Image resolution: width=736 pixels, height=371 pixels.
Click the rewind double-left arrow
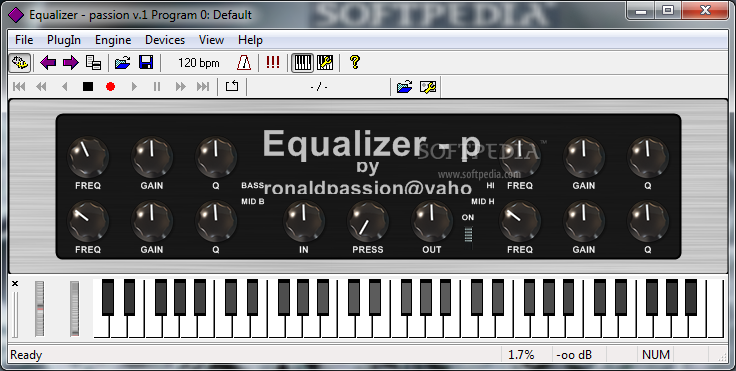[x=42, y=86]
